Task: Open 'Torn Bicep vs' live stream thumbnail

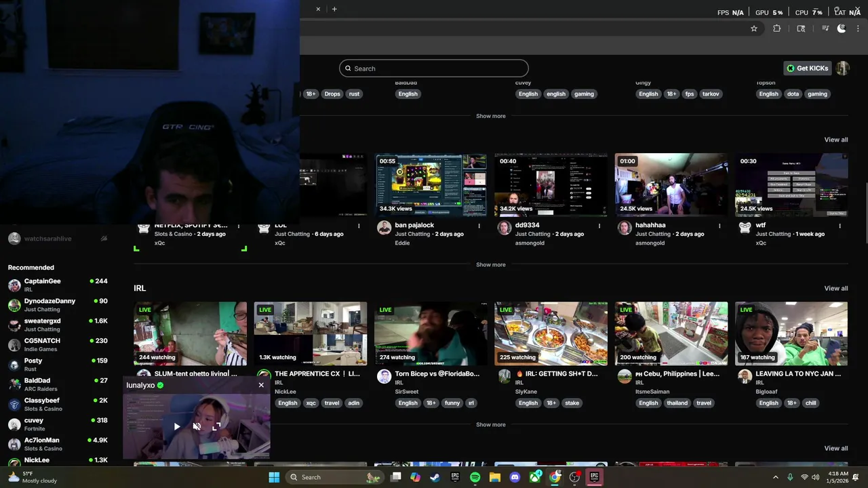Action: (x=431, y=333)
